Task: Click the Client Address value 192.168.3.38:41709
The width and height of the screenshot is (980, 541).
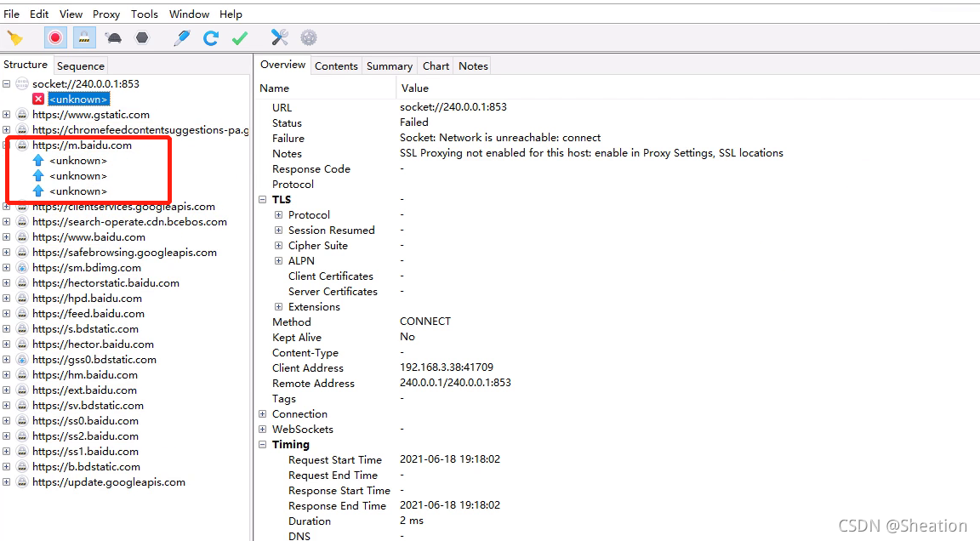Action: [x=447, y=367]
